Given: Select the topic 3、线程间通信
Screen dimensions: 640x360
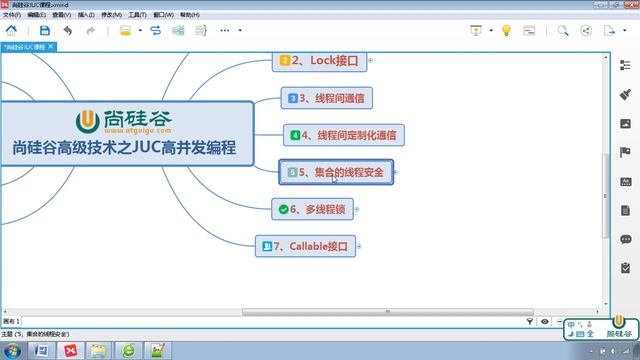Looking at the screenshot, I should click(x=327, y=98).
